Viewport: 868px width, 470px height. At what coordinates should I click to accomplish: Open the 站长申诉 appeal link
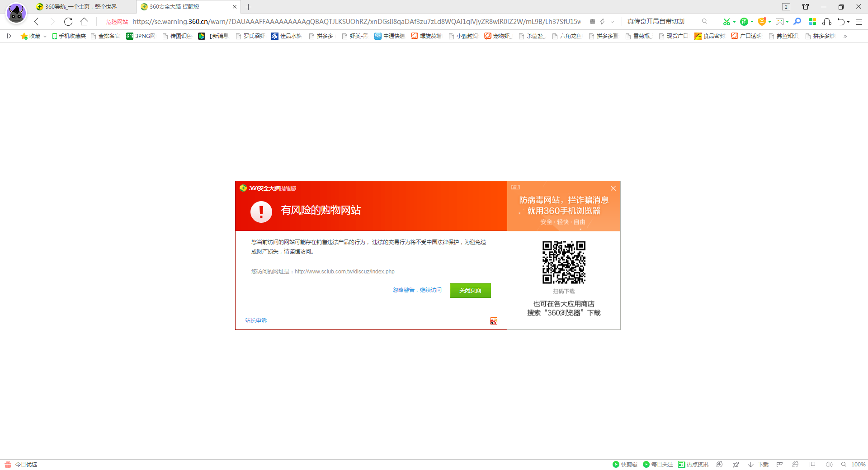click(x=256, y=320)
